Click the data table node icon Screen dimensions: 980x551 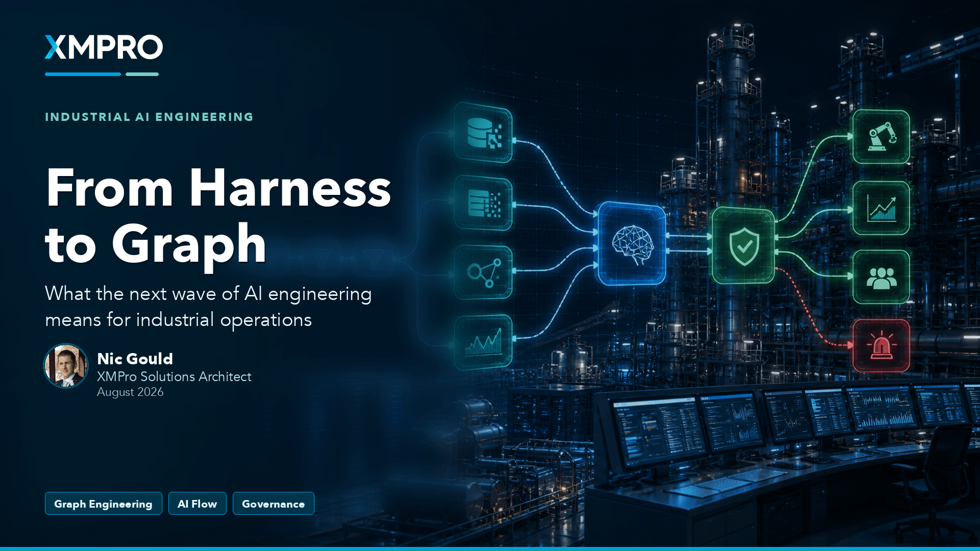[x=483, y=203]
